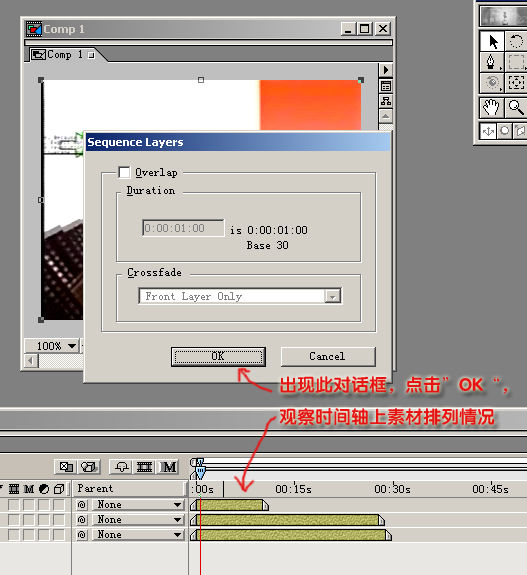Viewport: 527px width, 575px height.
Task: Click the blue current-time indicator marker
Action: pyautogui.click(x=200, y=471)
